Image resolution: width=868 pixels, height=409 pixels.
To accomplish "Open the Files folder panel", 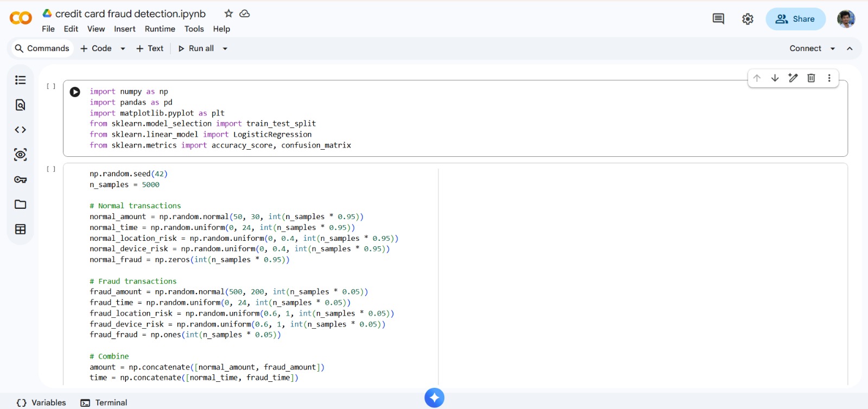I will (x=21, y=204).
